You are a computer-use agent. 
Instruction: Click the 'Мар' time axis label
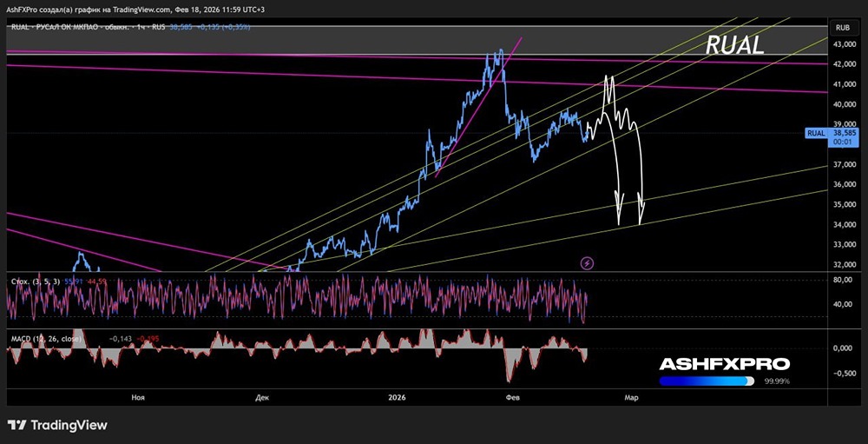point(632,397)
